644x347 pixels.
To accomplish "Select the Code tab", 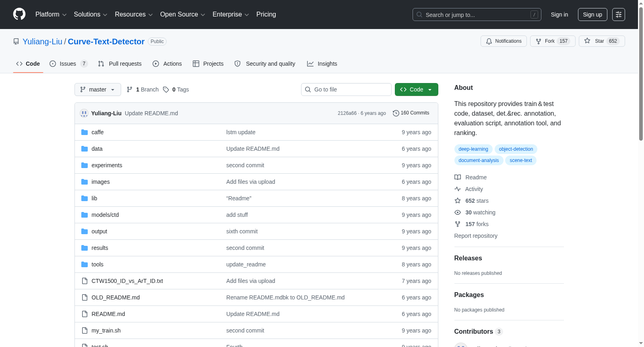I will pyautogui.click(x=28, y=64).
